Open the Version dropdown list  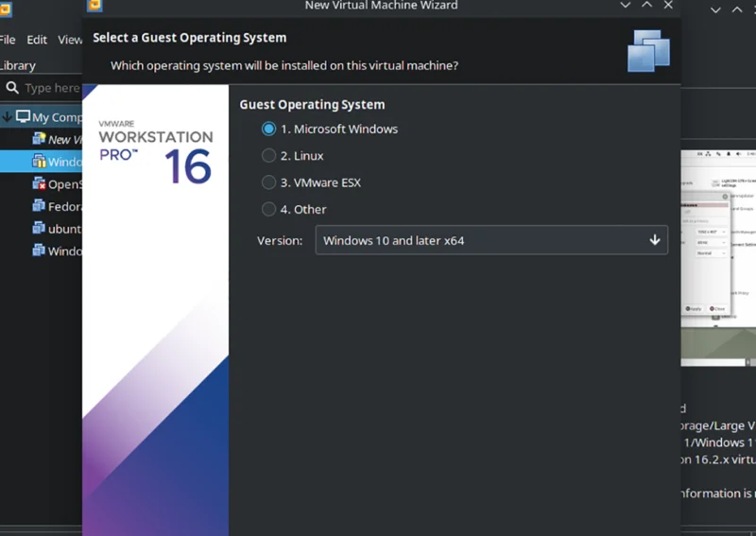(491, 240)
